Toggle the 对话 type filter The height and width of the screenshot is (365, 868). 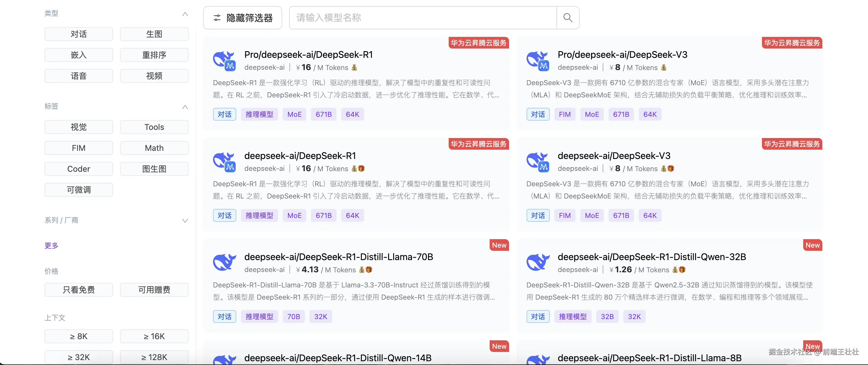coord(78,34)
